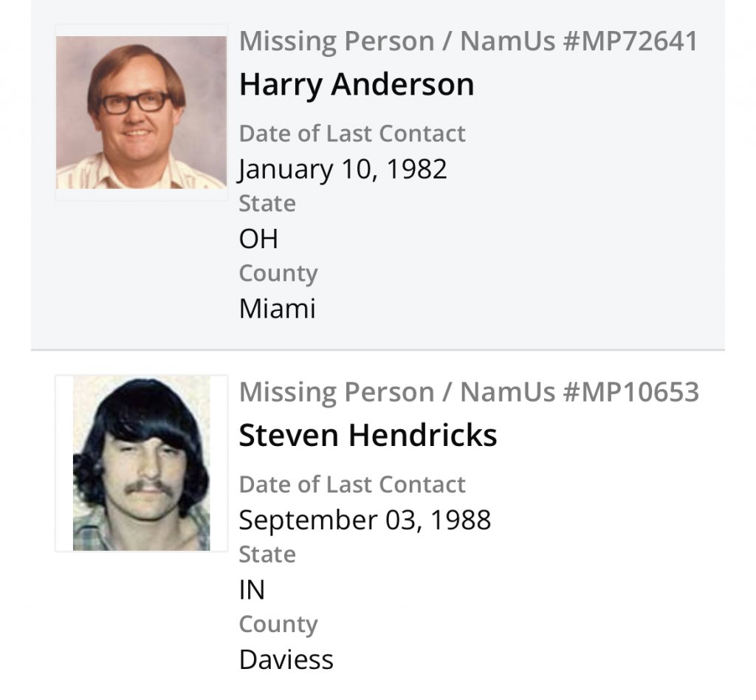
Task: Click the county value Miami
Action: [x=277, y=308]
